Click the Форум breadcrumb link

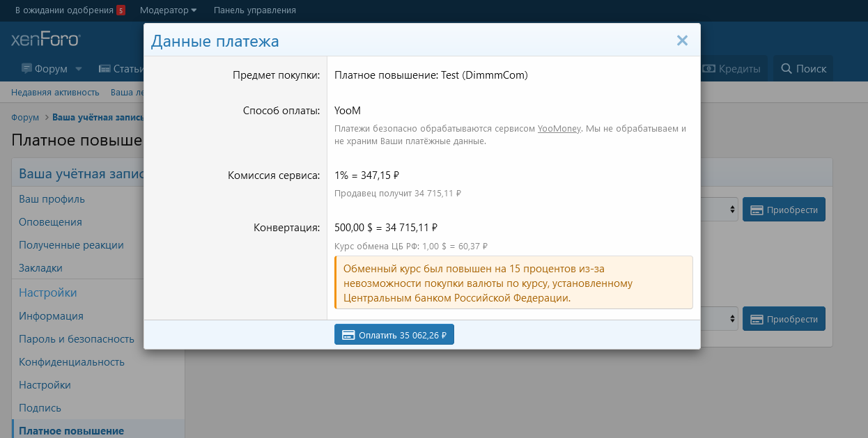[x=25, y=117]
